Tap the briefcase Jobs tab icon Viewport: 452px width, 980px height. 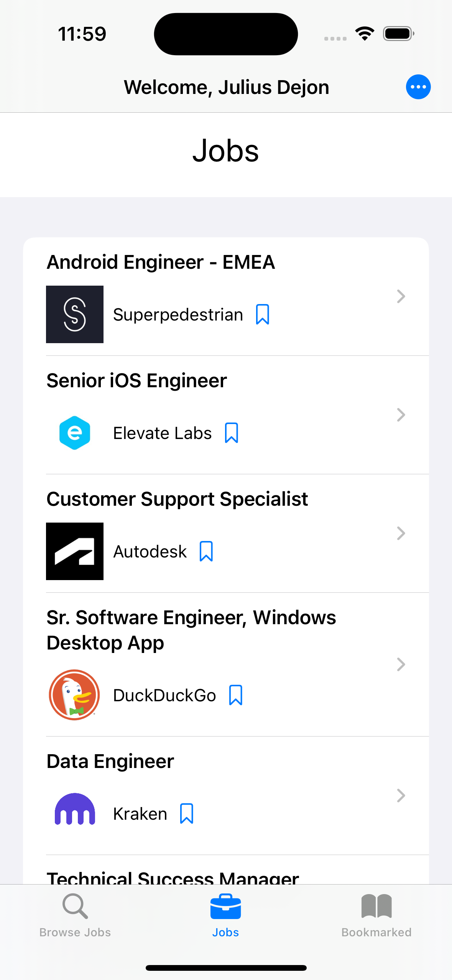[x=225, y=907]
